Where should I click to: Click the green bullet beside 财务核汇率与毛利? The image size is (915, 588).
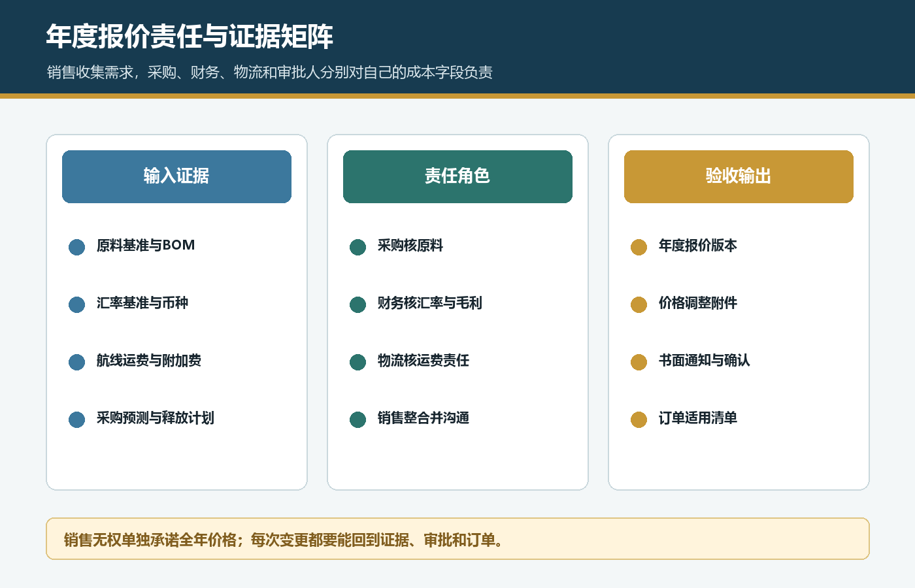click(x=358, y=304)
